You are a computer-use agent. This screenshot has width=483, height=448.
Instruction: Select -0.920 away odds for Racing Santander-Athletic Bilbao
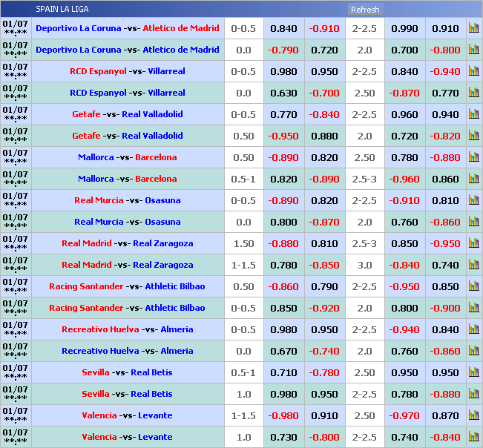click(324, 308)
